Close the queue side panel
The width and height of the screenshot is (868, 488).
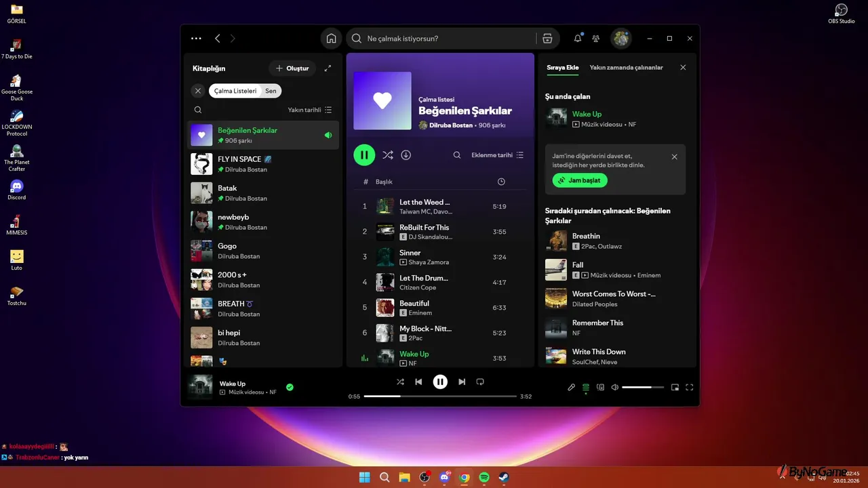[683, 68]
